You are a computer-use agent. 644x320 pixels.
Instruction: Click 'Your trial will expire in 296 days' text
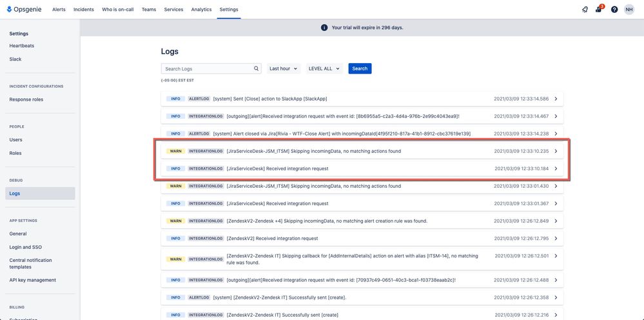point(367,28)
